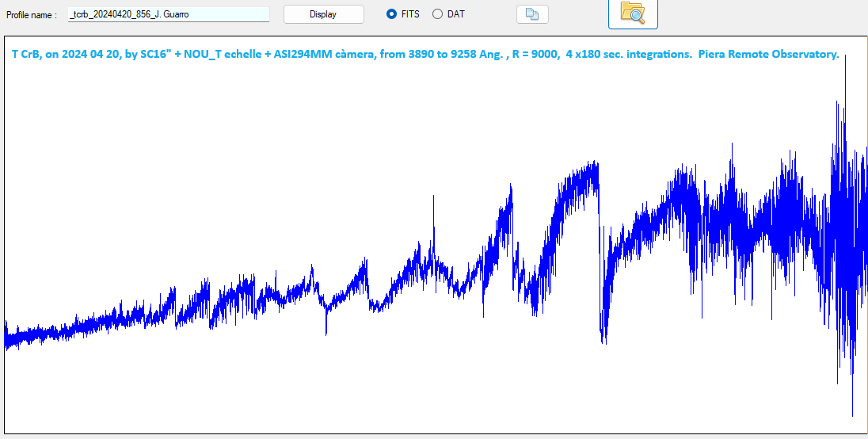868x439 pixels.
Task: Open the folder search browse icon
Action: pos(632,13)
